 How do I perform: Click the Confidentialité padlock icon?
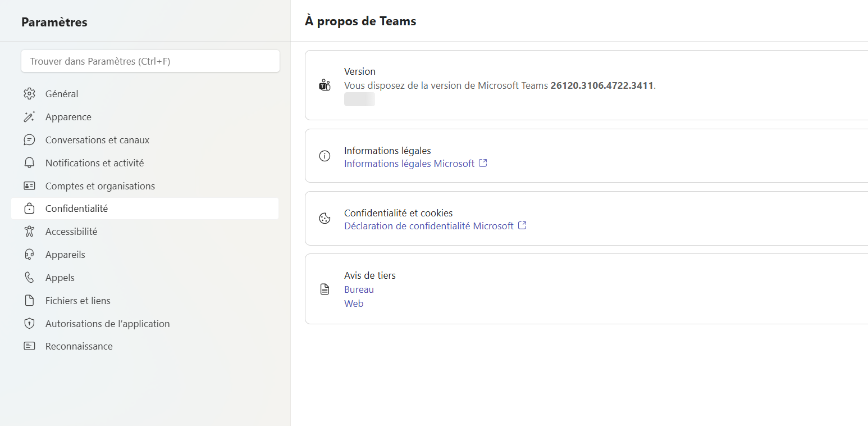[x=29, y=209]
